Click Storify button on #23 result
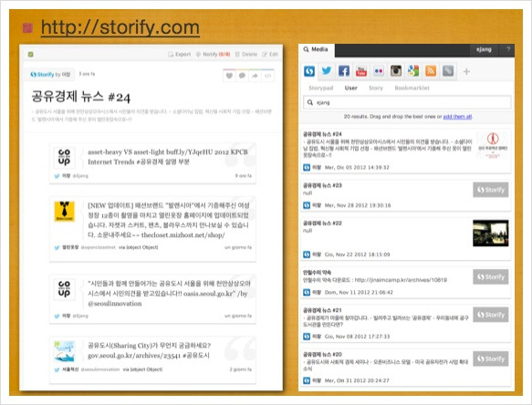The height and width of the screenshot is (405, 532). [491, 190]
